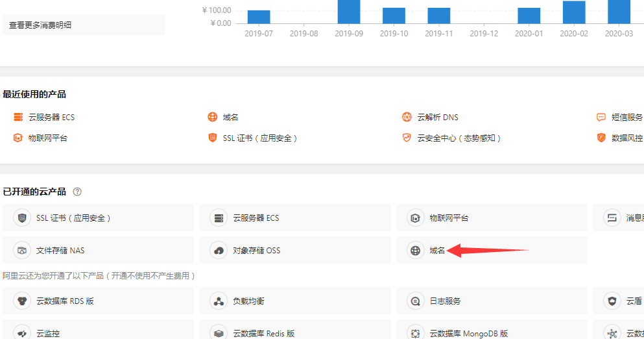Image resolution: width=644 pixels, height=339 pixels.
Task: Click the 2020-02 bar in the chart
Action: pyautogui.click(x=574, y=12)
